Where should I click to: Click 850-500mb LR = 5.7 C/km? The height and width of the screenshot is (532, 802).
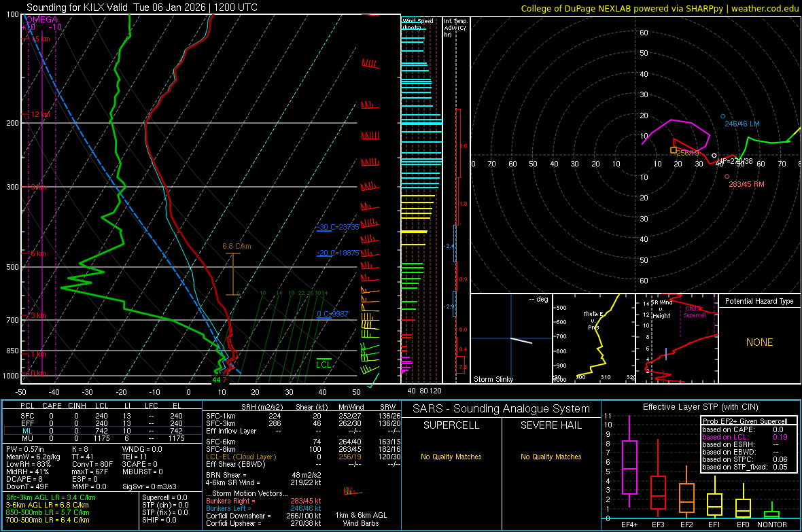point(48,512)
